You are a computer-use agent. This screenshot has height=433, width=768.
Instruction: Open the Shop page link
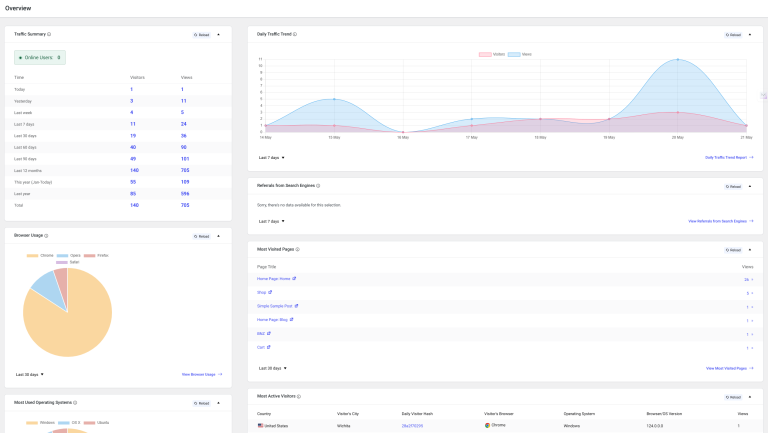pyautogui.click(x=262, y=292)
